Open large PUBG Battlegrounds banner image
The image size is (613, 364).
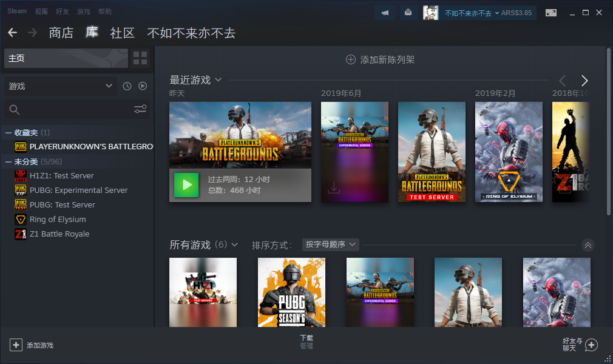click(x=240, y=135)
